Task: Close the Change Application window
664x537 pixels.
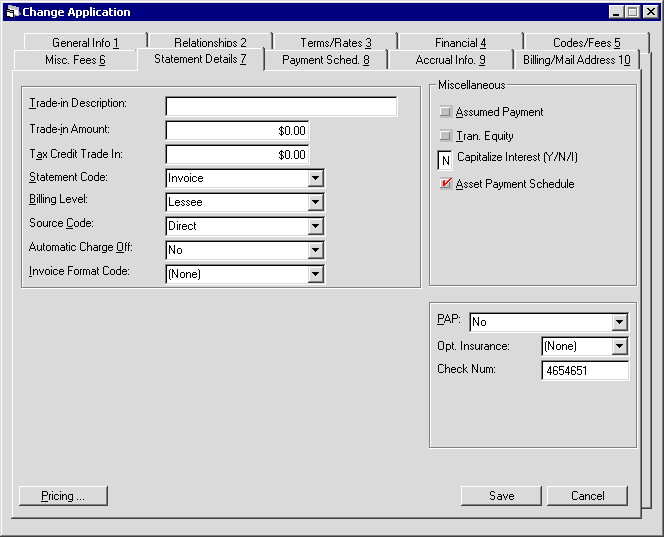Action: pyautogui.click(x=650, y=11)
